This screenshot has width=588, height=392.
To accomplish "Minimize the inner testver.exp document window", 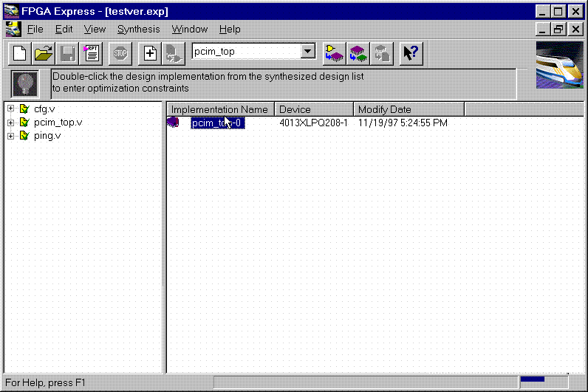I will point(542,30).
